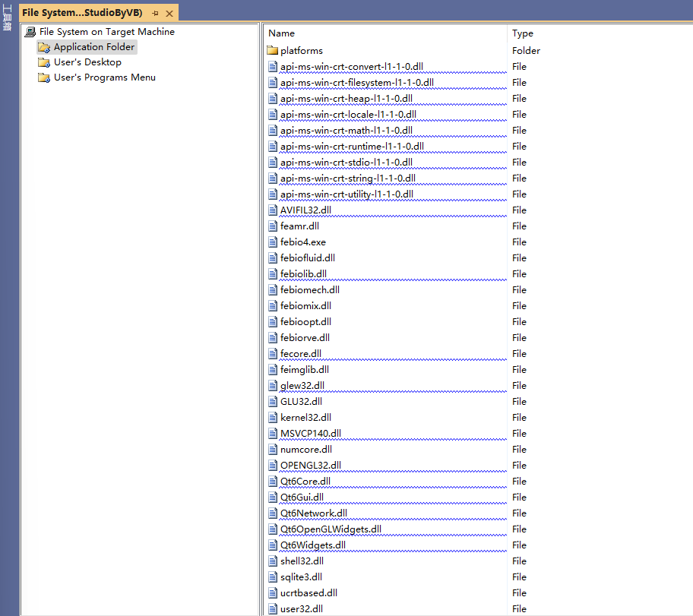Click the file icon beside GLU32.dll

pos(273,402)
